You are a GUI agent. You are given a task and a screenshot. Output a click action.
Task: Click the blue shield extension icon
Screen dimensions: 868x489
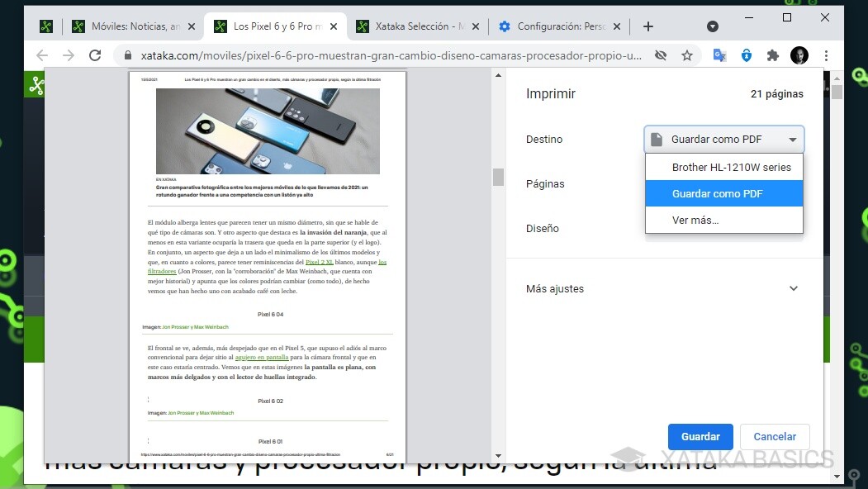(x=746, y=55)
